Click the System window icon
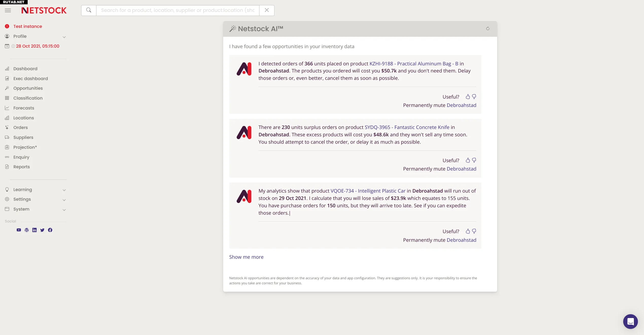Screen dimensions: 644x335 click(x=7, y=209)
